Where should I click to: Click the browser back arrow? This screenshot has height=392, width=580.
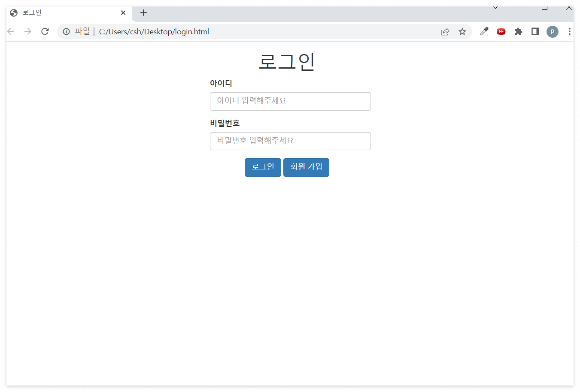11,31
